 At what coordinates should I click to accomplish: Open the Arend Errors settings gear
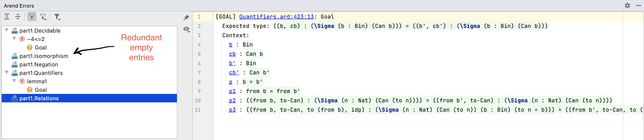click(x=627, y=5)
